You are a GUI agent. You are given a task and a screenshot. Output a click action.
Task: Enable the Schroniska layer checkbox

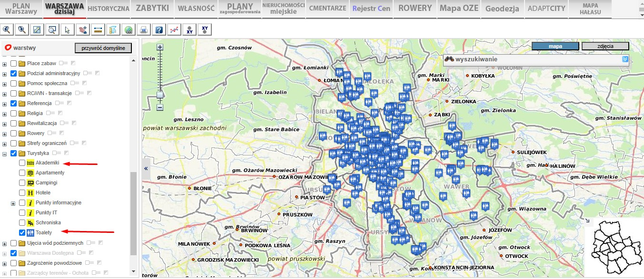point(22,223)
